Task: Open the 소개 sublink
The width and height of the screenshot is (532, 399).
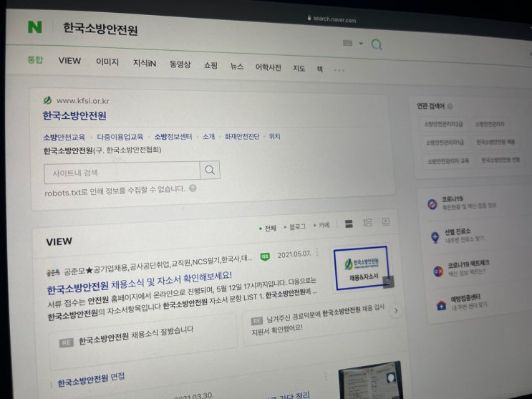Action: pos(208,137)
